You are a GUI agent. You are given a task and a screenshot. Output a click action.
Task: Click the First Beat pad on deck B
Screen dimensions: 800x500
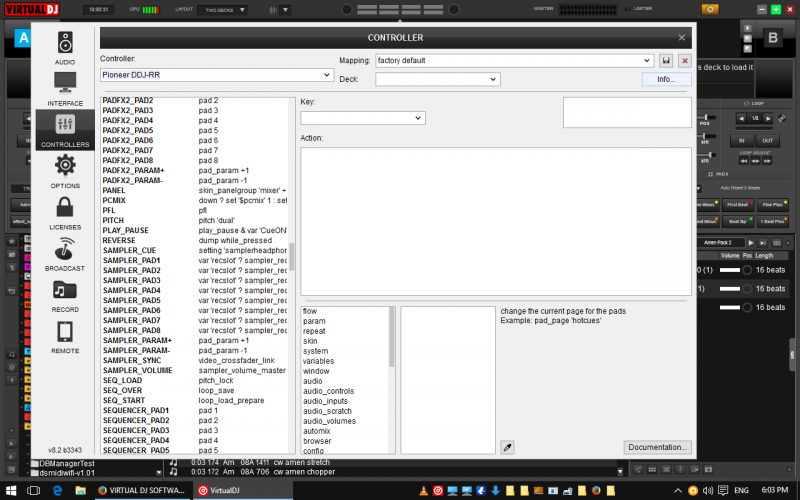(x=738, y=205)
